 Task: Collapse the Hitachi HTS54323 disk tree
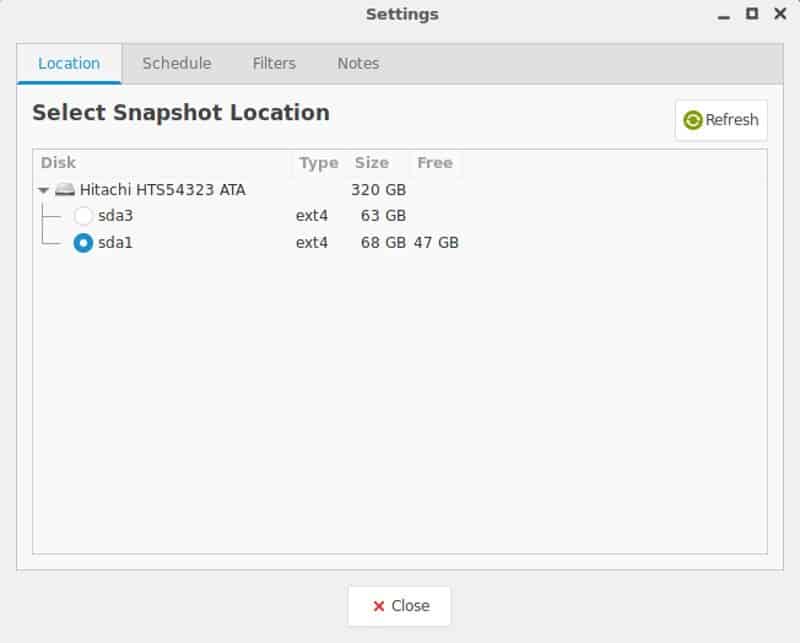43,189
